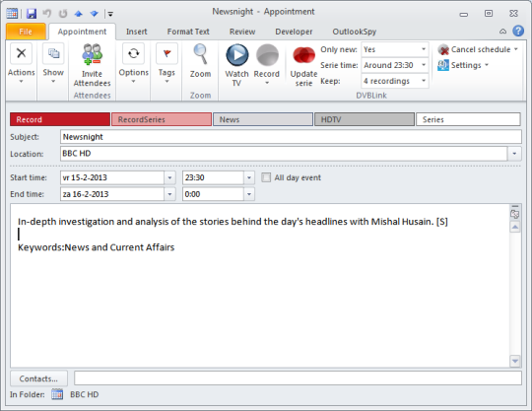Redo the last action in the title bar
The height and width of the screenshot is (411, 532).
63,14
